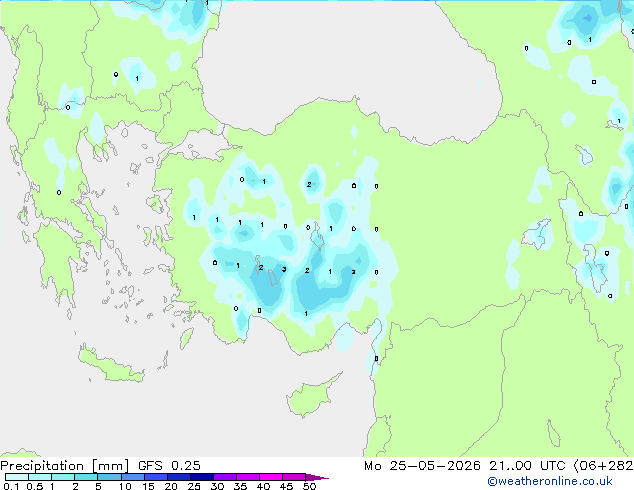This screenshot has height=490, width=634.
Task: Click the '50' legend scale value
Action: tap(309, 486)
